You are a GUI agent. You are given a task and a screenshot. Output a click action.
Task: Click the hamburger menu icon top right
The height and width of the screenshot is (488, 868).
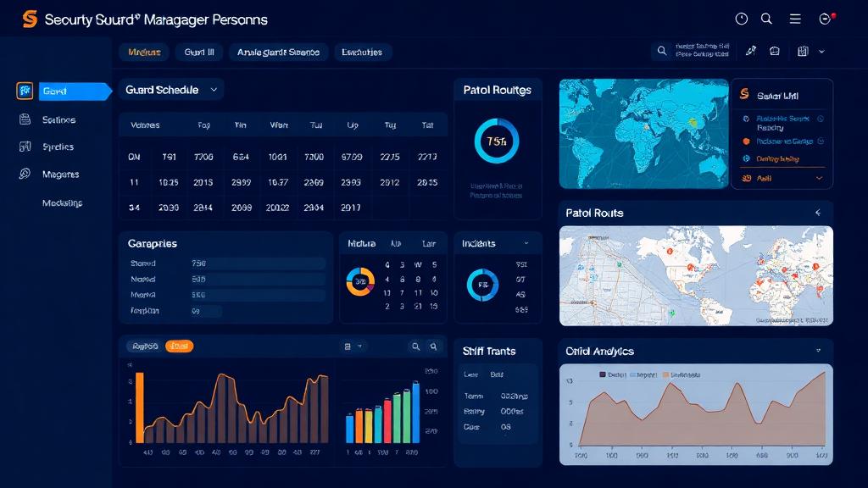795,18
